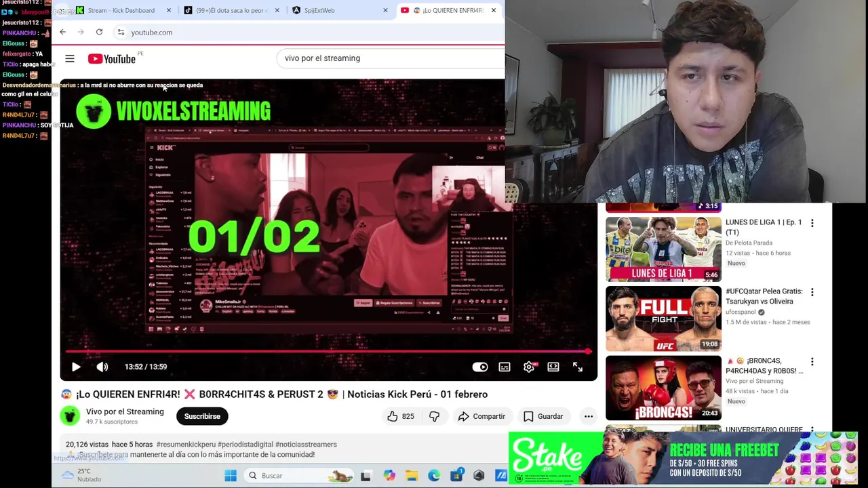868x488 pixels.
Task: Open Copilot from the taskbar
Action: (389, 476)
